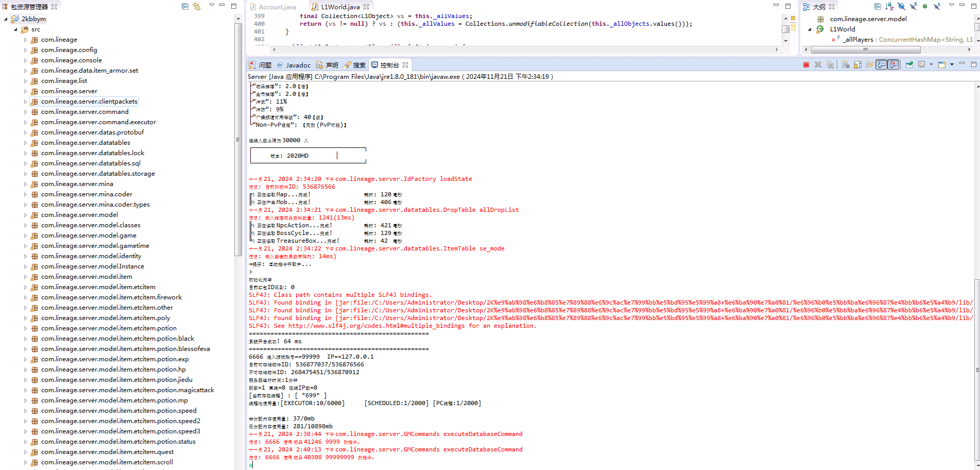Collapse the 2kbbym project node
Viewport: 980px width, 470px height.
[6, 19]
